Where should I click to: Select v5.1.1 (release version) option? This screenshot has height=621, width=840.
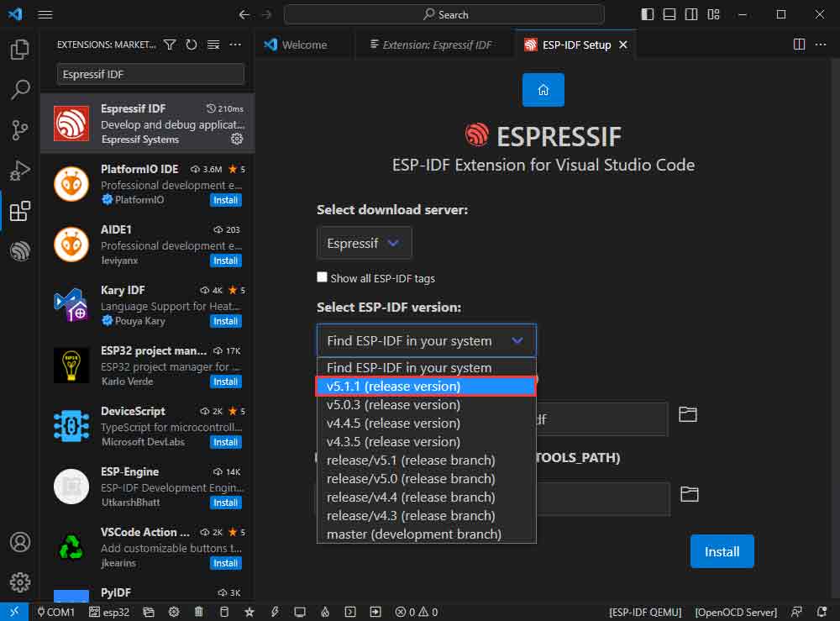(427, 387)
